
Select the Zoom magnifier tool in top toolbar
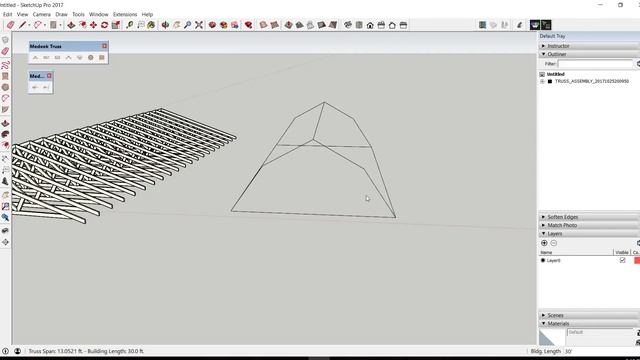pyautogui.click(x=188, y=25)
